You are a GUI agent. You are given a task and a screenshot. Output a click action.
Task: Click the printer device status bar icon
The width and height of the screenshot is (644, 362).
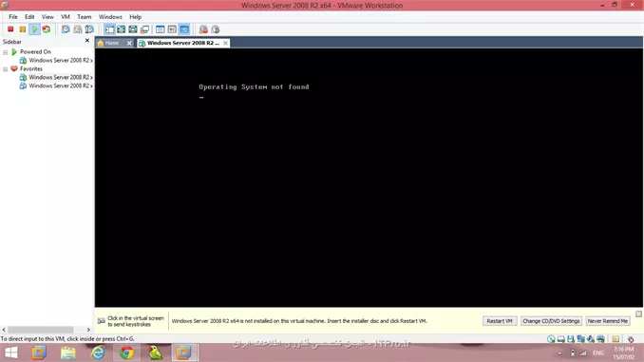pos(600,339)
